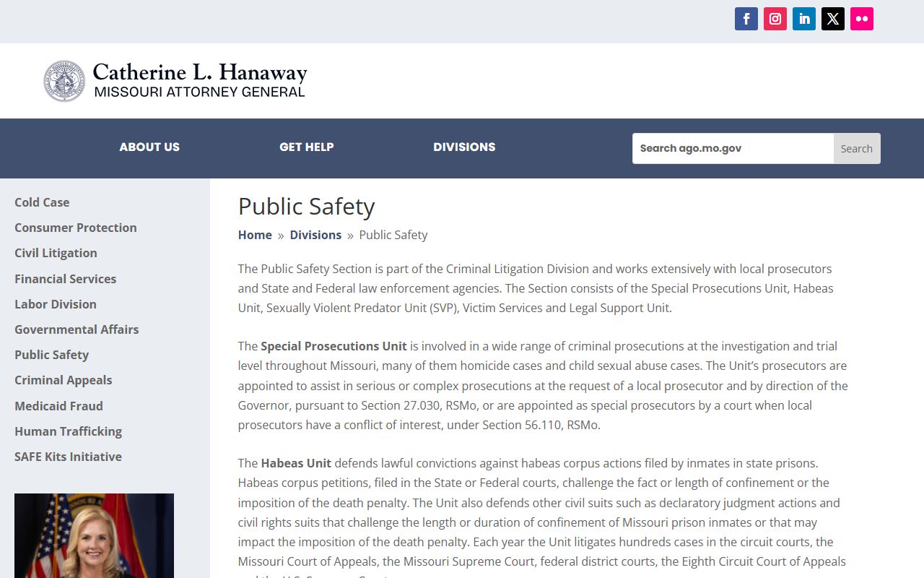Select Public Safety in sidebar
Image resolution: width=924 pixels, height=578 pixels.
pos(51,355)
